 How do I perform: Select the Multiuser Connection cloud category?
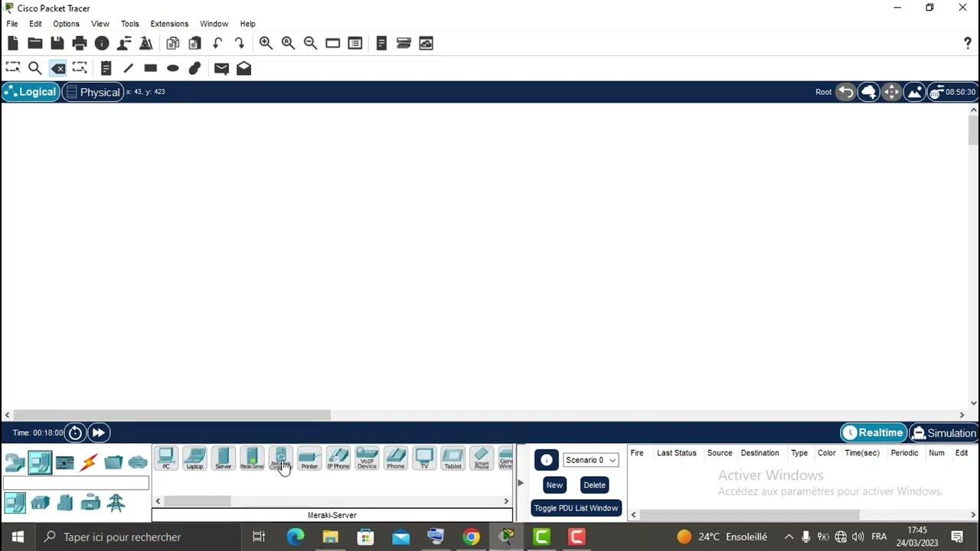tap(138, 462)
